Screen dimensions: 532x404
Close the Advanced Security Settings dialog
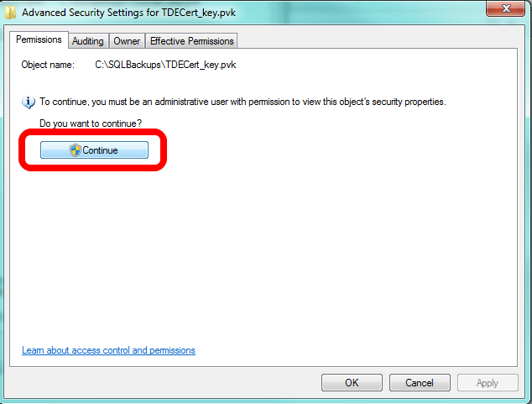point(505,8)
